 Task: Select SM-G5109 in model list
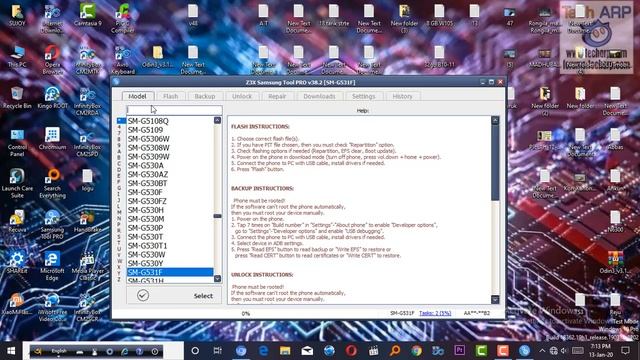point(170,130)
